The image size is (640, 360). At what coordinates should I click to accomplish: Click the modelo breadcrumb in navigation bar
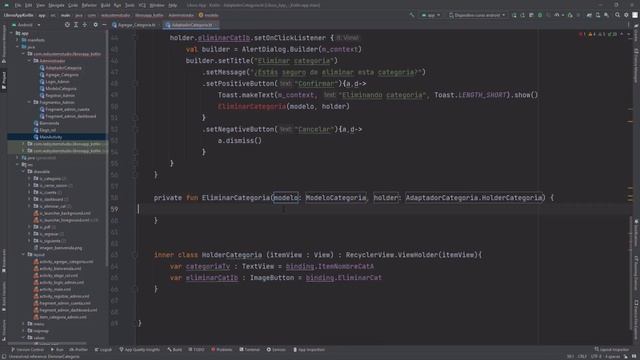[209, 15]
